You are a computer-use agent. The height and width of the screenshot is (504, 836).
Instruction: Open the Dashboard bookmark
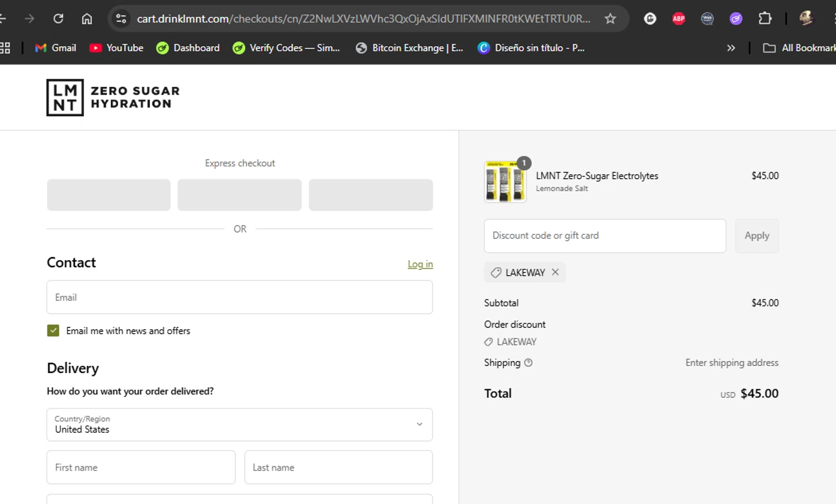point(188,48)
